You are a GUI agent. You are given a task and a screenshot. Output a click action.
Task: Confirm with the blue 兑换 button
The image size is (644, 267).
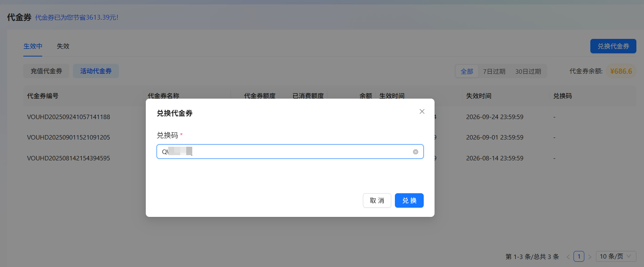[409, 200]
